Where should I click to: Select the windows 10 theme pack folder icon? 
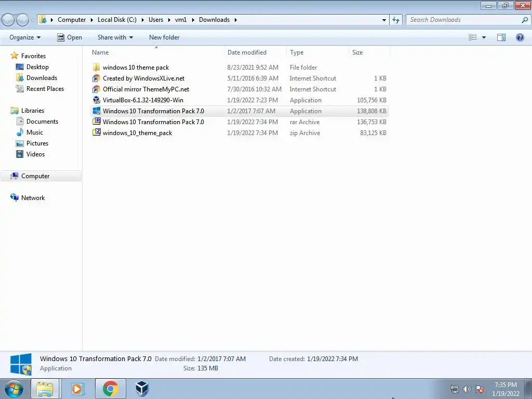pos(96,67)
